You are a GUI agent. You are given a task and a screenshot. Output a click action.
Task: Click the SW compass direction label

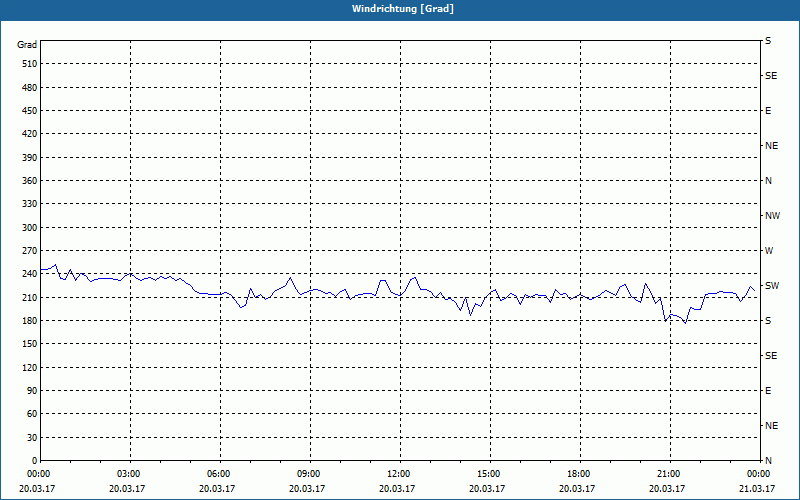[x=772, y=286]
